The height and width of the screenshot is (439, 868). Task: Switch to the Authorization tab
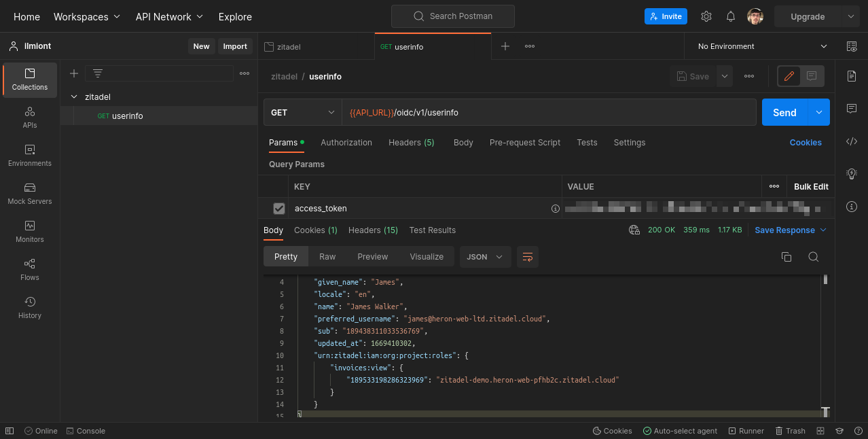[x=346, y=143]
